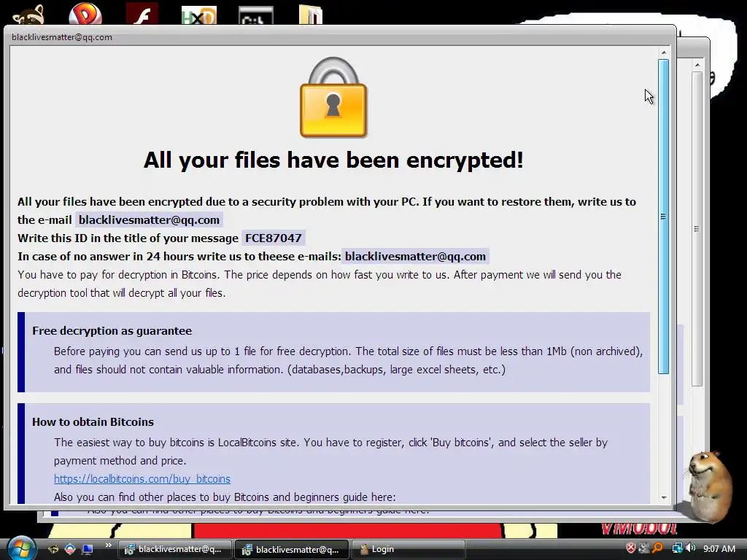Screen dimensions: 747x560
Task: Switch to first blacklivesmatter@q... taskbar window
Action: 175,549
